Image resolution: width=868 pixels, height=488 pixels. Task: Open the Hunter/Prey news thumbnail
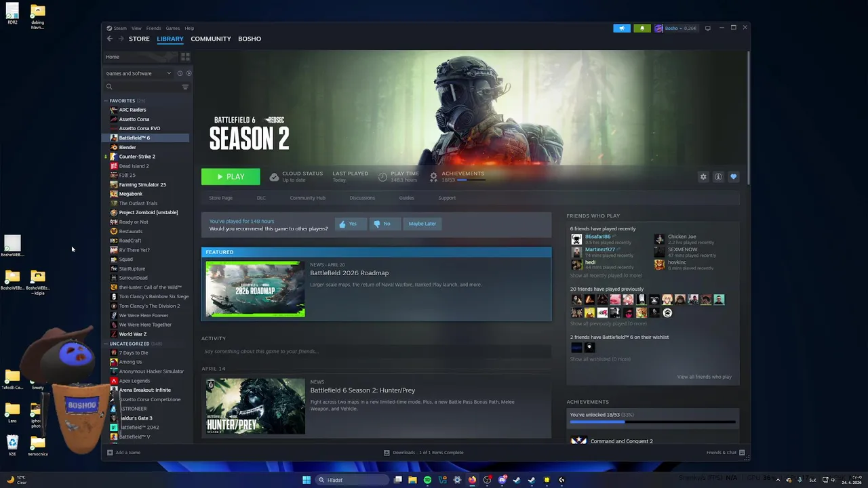point(255,406)
